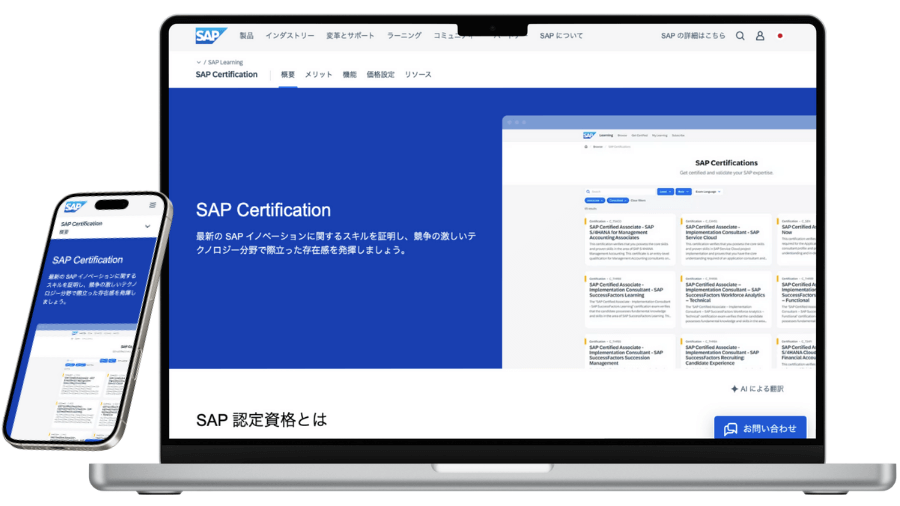This screenshot has height=506, width=900.
Task: Open the 変革とサポート menu
Action: coord(350,36)
